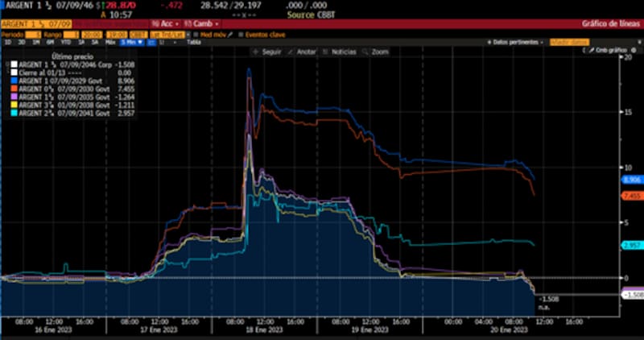Viewport: 644px width, 340px height.
Task: Expand the Camb dropdown
Action: (197, 24)
